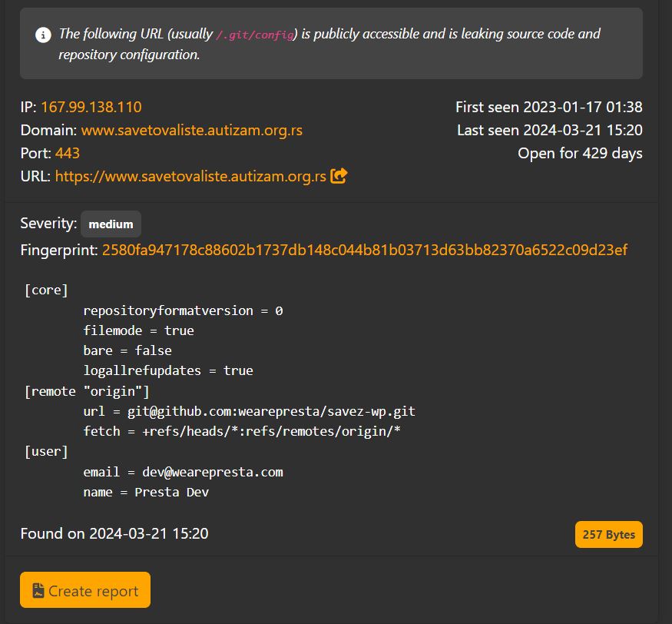This screenshot has width=672, height=624.
Task: Click the medium severity badge
Action: 111,224
